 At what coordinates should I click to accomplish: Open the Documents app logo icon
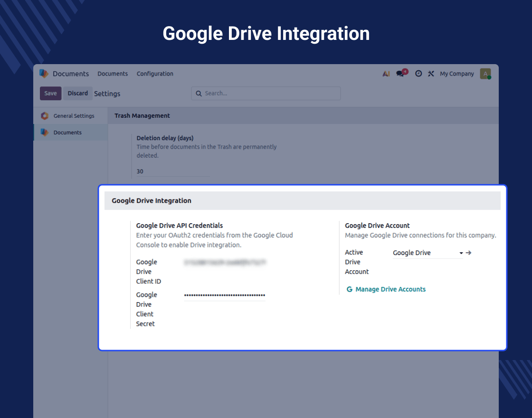click(44, 74)
